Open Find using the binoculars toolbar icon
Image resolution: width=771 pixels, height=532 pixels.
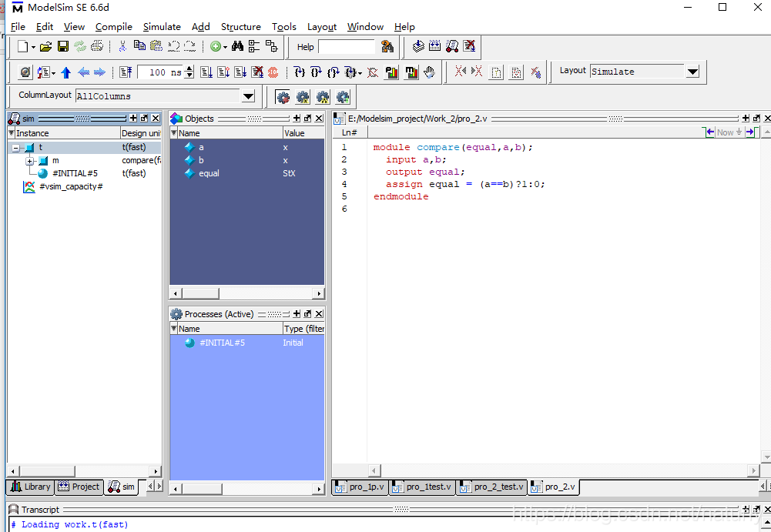click(x=238, y=46)
